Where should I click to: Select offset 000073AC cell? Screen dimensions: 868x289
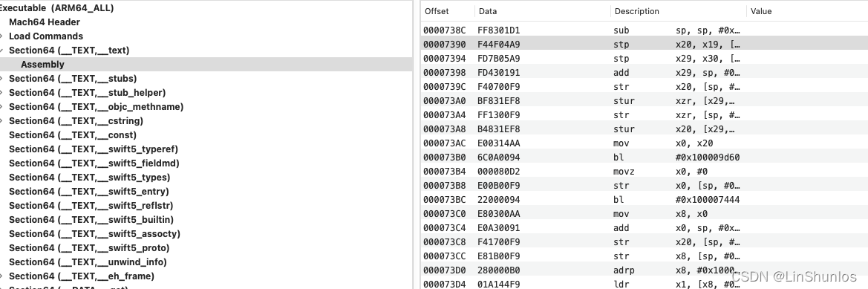click(445, 143)
